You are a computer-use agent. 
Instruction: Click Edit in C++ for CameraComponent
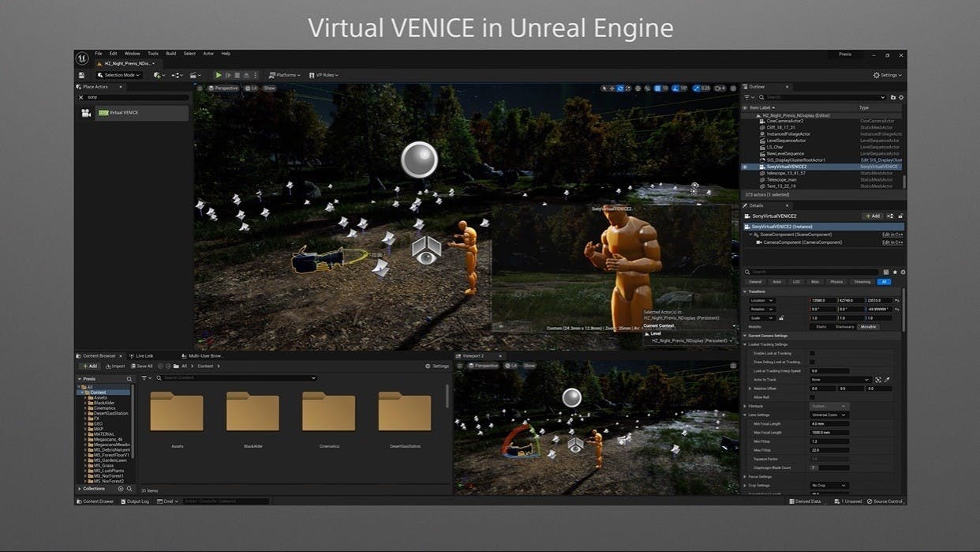[892, 242]
